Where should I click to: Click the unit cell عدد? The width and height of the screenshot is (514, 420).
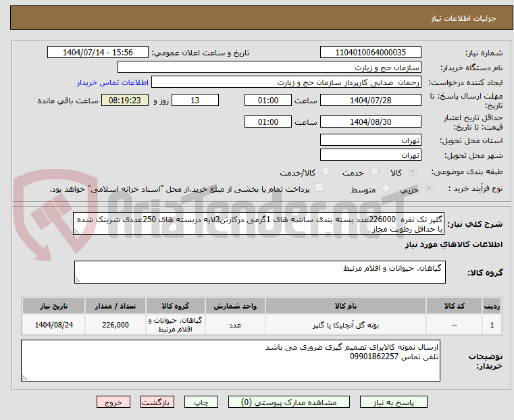[235, 325]
